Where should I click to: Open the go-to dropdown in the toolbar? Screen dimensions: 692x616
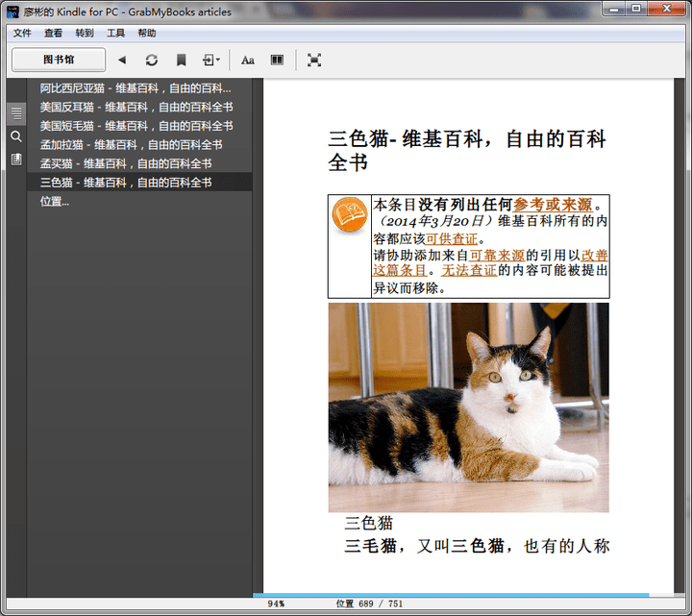210,60
